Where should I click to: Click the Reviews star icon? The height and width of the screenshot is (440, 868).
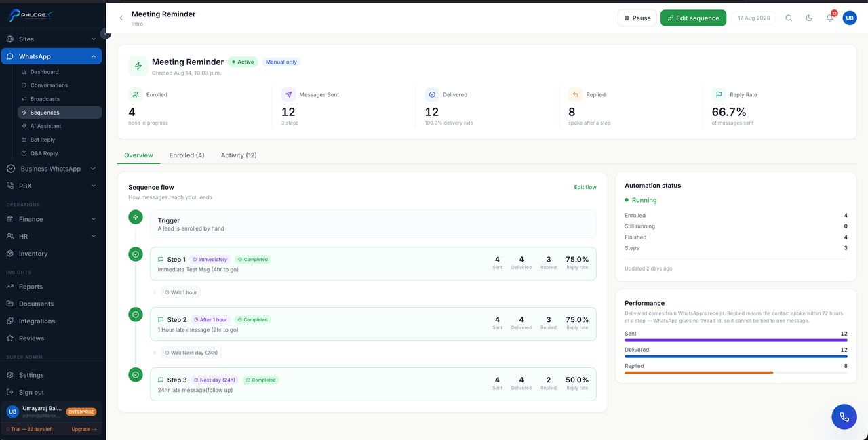[10, 338]
